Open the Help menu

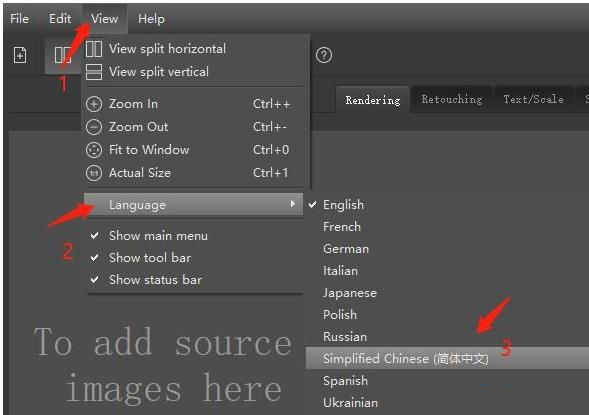(151, 18)
